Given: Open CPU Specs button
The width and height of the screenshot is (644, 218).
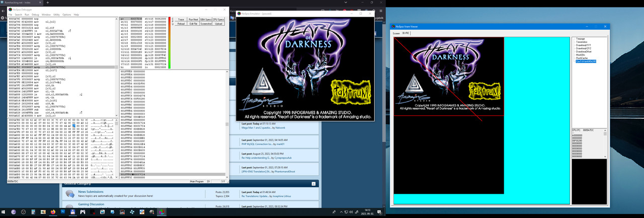Looking at the screenshot, I should click(x=218, y=20).
